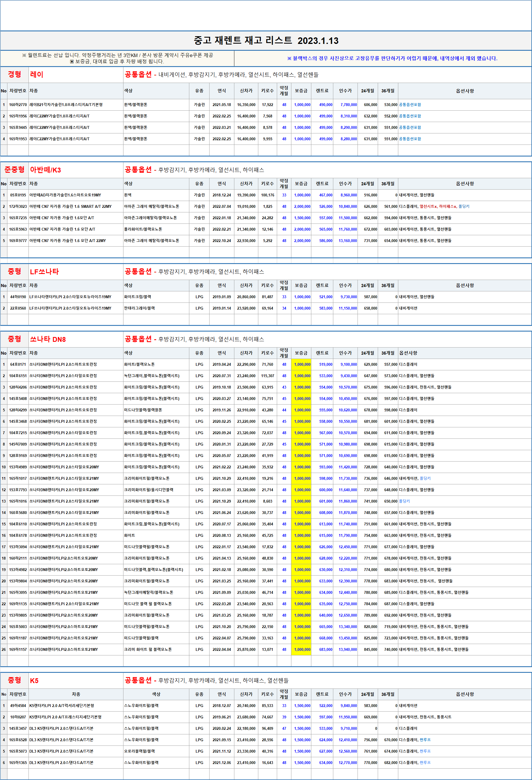Click takeover price 7,780,000
Image resolution: width=532 pixels, height=780 pixels.
(348, 105)
